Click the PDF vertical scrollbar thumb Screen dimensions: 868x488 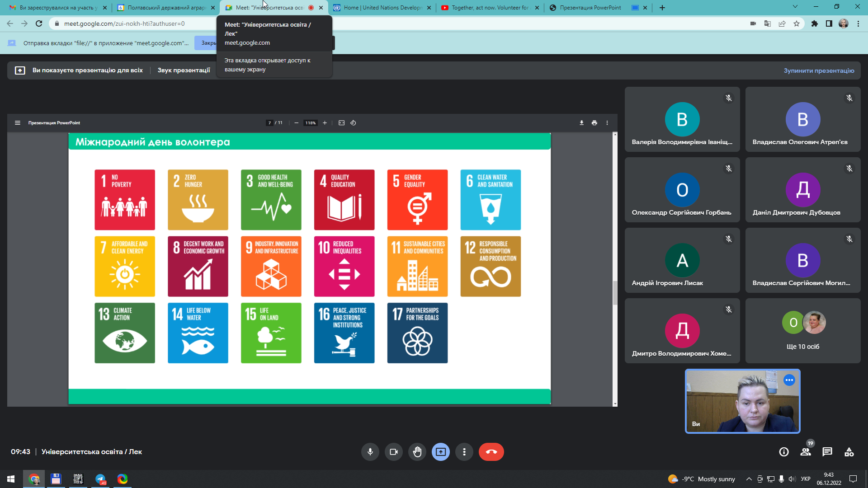[615, 293]
